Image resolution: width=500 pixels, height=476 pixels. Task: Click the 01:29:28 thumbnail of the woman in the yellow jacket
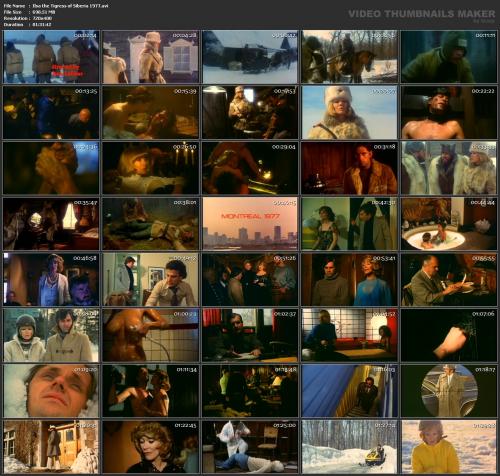(x=449, y=447)
